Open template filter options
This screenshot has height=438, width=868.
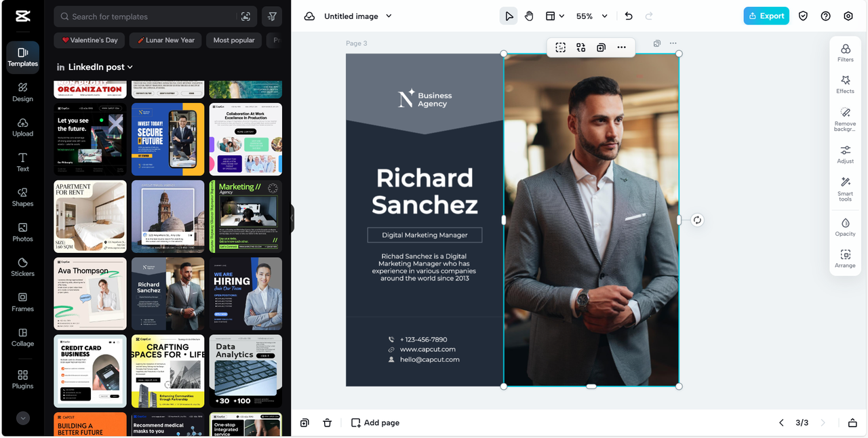[272, 16]
